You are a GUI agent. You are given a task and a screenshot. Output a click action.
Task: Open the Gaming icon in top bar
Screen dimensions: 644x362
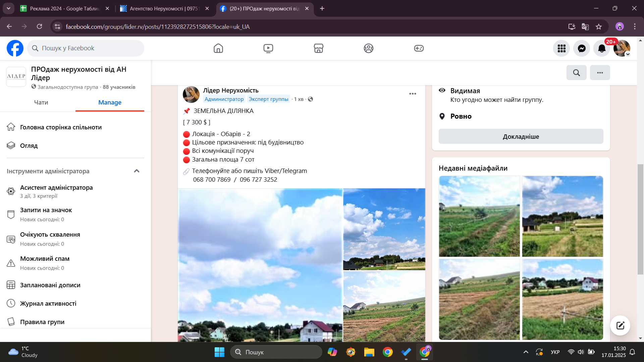[419, 48]
